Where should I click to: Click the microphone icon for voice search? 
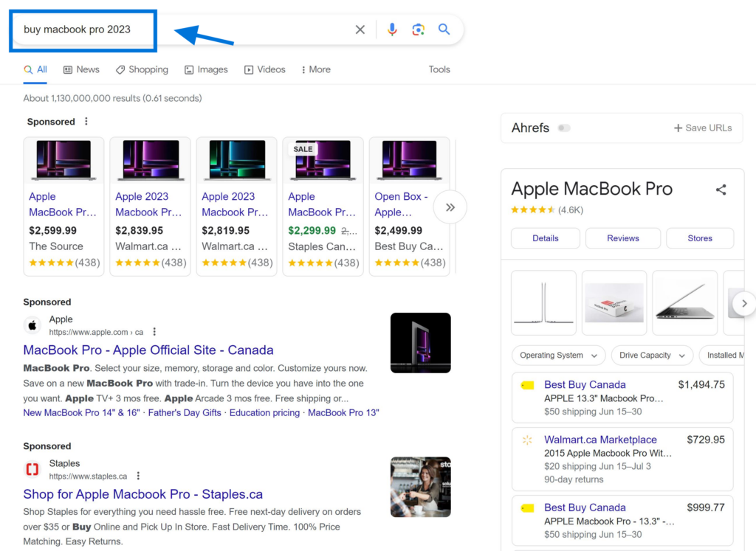(392, 30)
